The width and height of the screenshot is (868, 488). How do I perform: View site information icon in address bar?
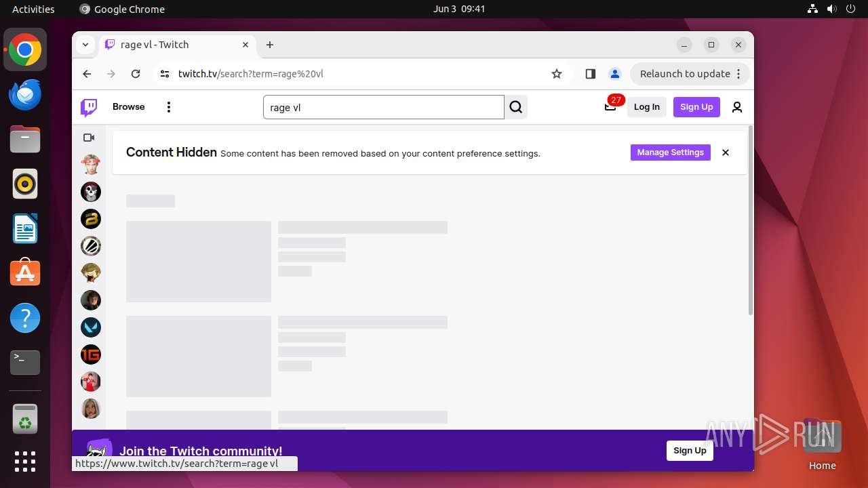tap(164, 74)
